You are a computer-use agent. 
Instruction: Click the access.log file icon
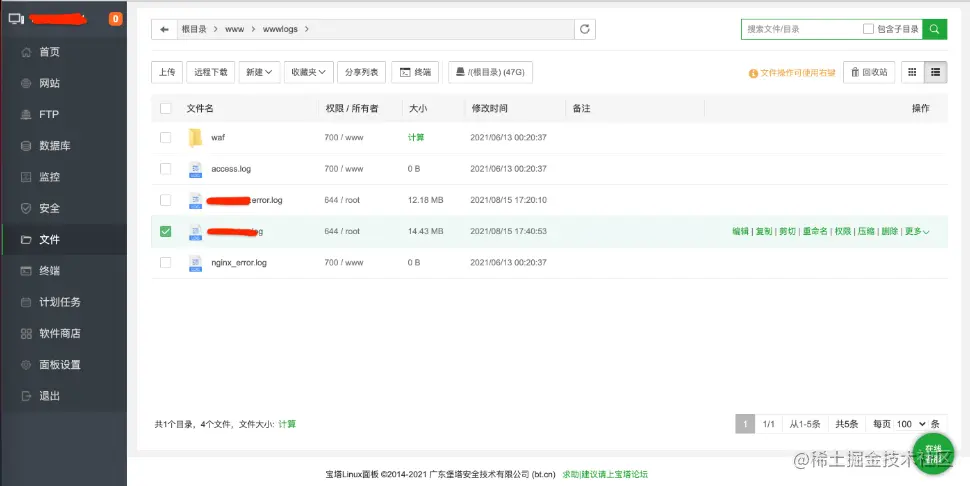pyautogui.click(x=195, y=169)
